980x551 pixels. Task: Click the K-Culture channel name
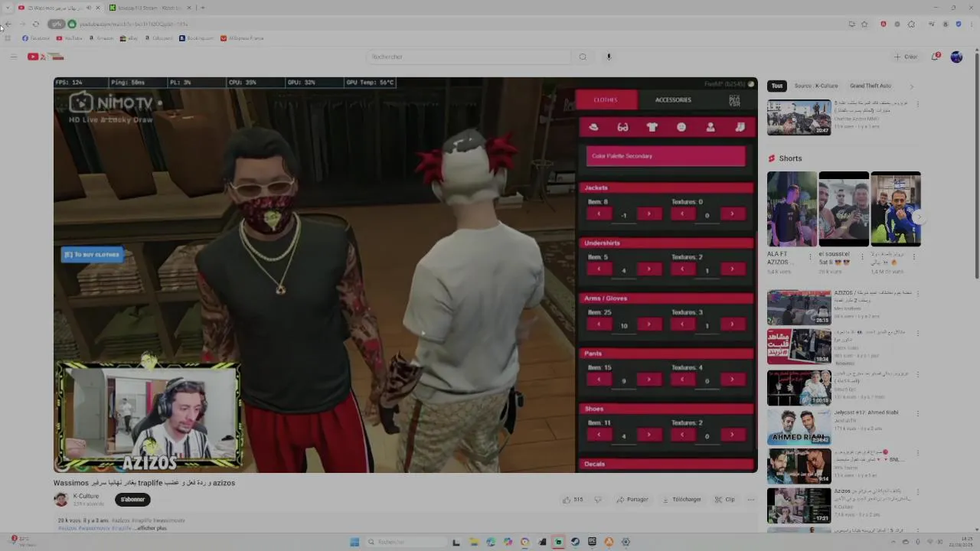(x=86, y=496)
